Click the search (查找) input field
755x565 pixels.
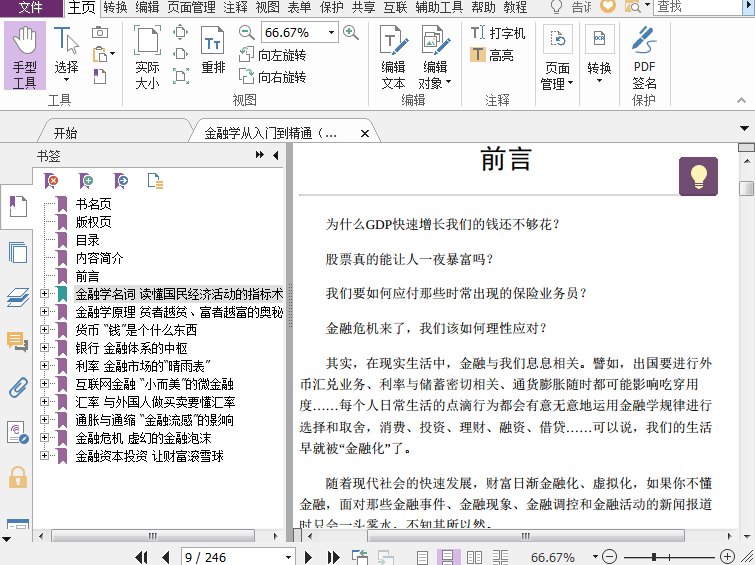(x=697, y=7)
